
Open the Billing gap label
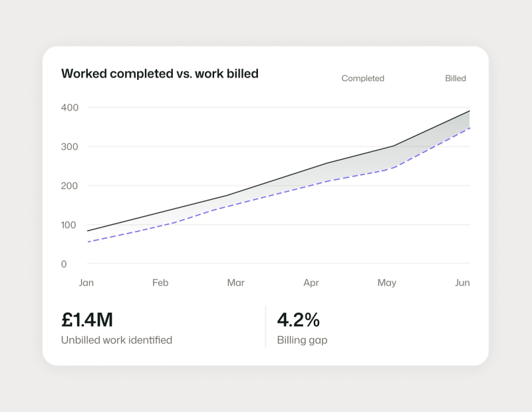click(x=303, y=340)
